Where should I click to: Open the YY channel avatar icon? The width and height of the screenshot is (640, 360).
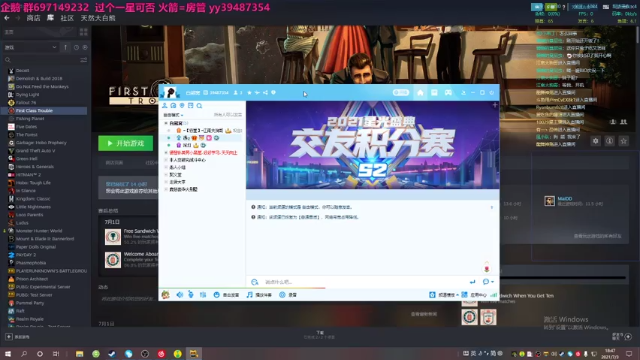pos(171,93)
